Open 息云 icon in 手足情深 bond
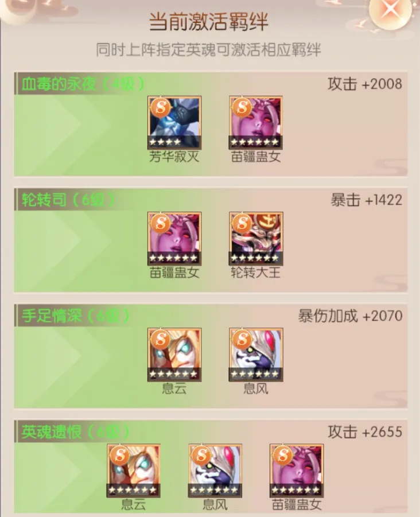 point(174,355)
